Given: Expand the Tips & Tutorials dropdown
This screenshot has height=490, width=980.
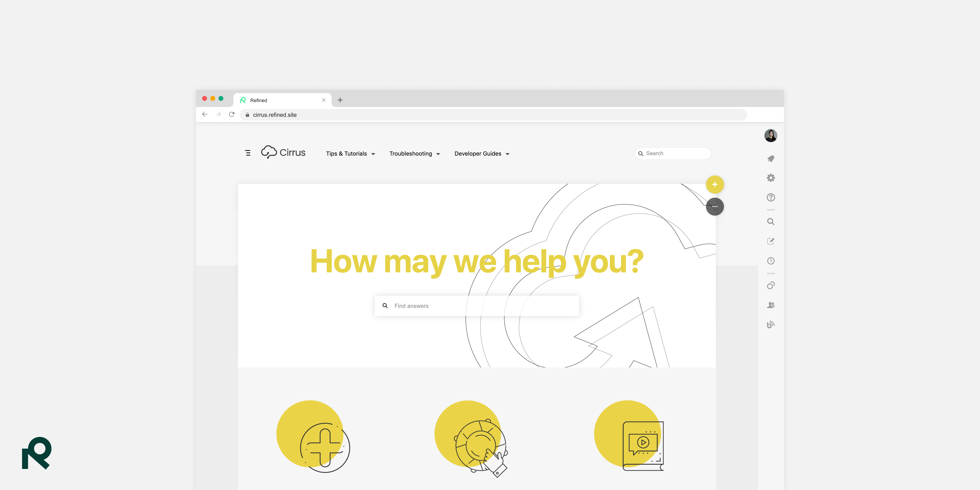Looking at the screenshot, I should pos(350,154).
